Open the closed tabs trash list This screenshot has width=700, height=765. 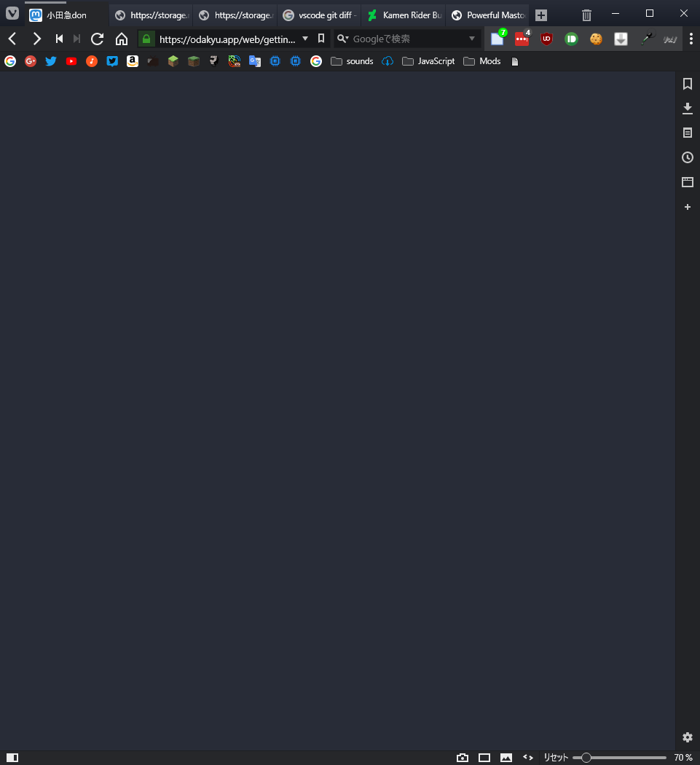click(x=586, y=15)
